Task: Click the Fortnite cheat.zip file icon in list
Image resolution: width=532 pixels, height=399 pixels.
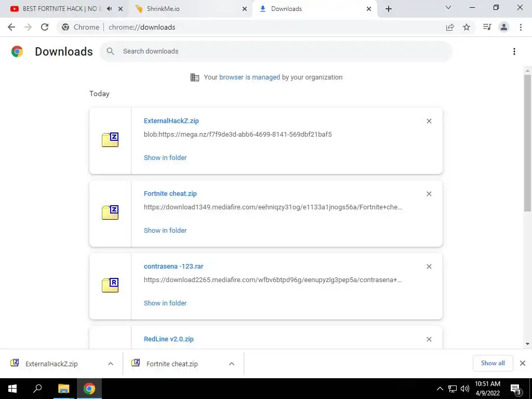Action: tap(110, 212)
